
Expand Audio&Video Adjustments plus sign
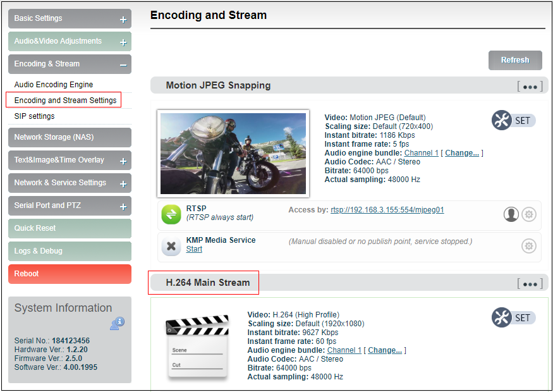point(123,43)
